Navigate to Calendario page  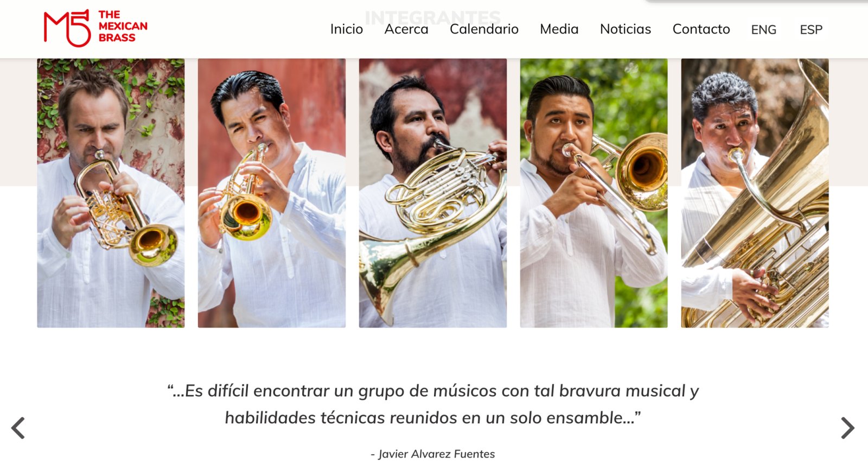tap(484, 29)
